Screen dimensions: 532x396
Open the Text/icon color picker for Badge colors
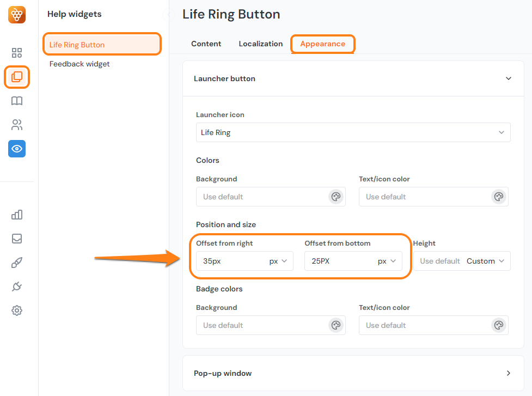pyautogui.click(x=499, y=325)
